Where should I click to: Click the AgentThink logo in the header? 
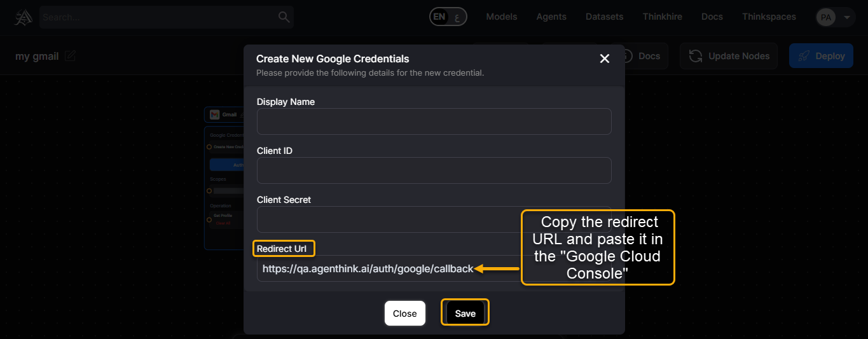pos(23,17)
